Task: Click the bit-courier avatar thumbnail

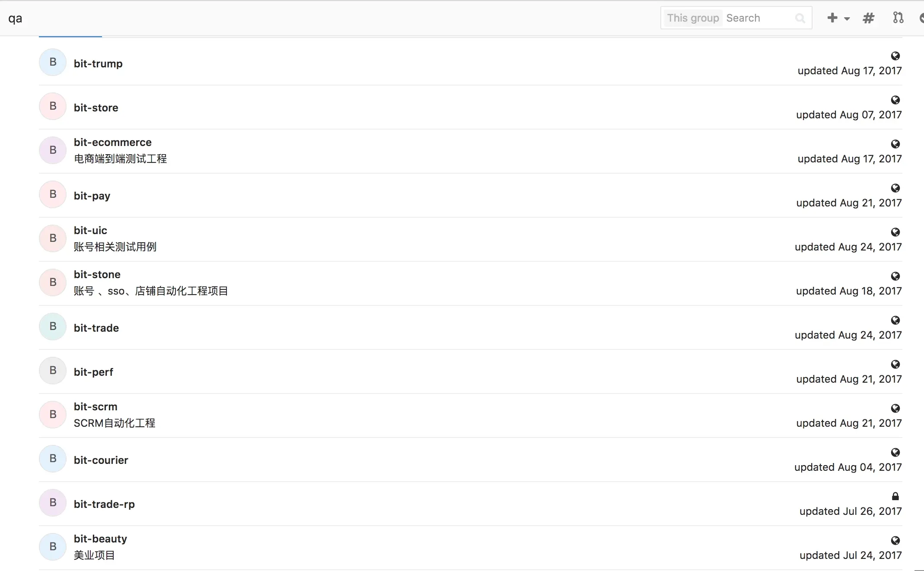Action: tap(53, 459)
